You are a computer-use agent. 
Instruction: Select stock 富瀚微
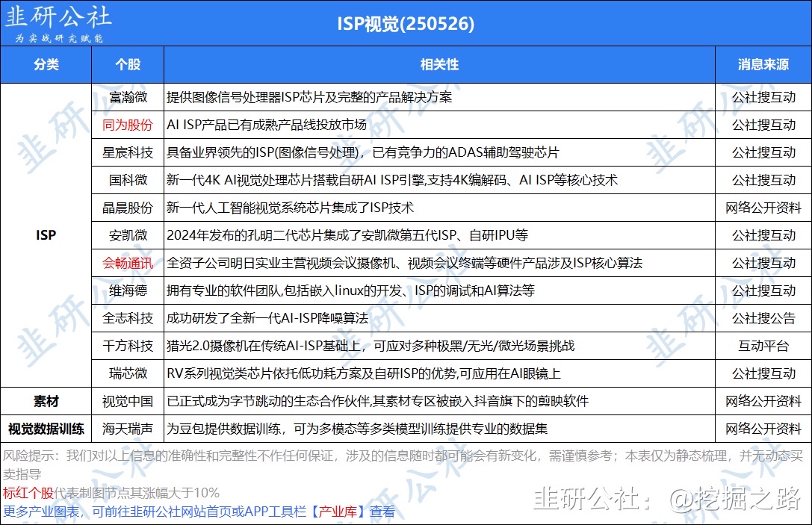[128, 97]
